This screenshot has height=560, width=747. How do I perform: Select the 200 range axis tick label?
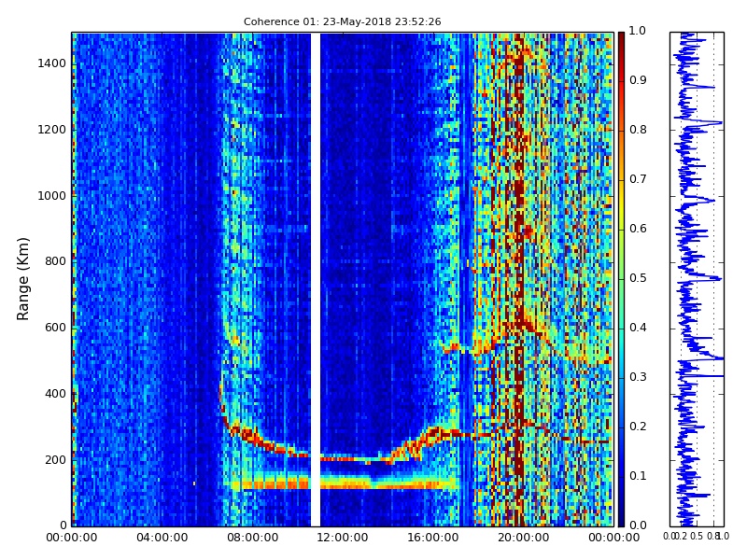[x=55, y=460]
